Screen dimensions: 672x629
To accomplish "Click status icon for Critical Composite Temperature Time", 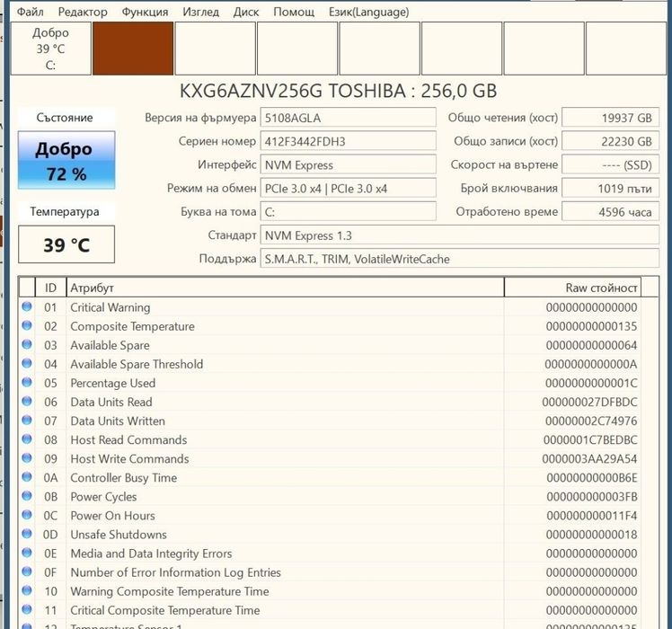I will pyautogui.click(x=27, y=609).
